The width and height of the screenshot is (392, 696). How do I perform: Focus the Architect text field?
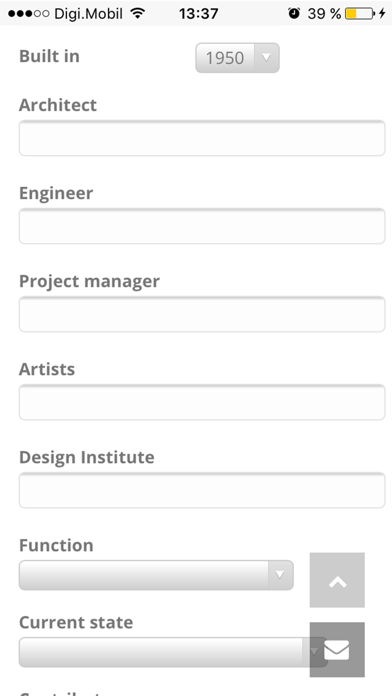click(x=202, y=138)
